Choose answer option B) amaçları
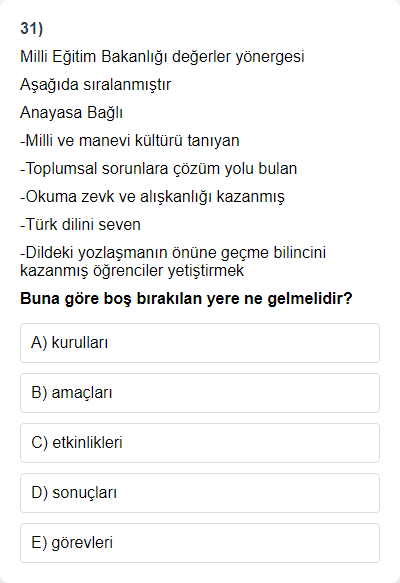Image resolution: width=400 pixels, height=583 pixels. (x=200, y=393)
